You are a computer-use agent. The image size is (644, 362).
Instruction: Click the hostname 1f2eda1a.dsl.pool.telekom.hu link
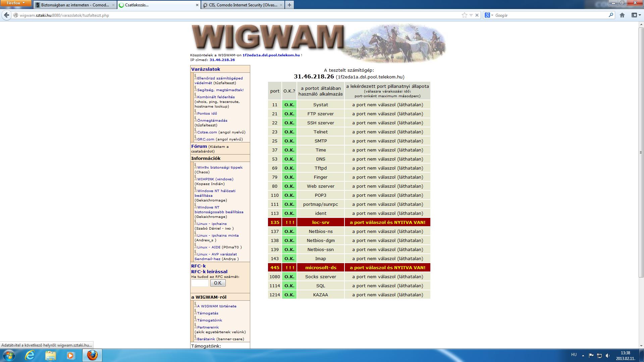click(x=271, y=55)
